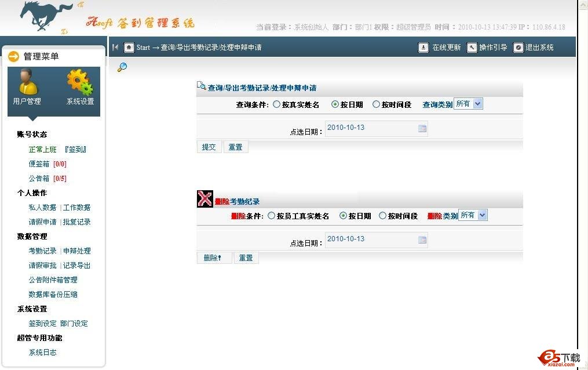
Task: Select delete by 按员工真实姓名 radio
Action: (x=271, y=216)
